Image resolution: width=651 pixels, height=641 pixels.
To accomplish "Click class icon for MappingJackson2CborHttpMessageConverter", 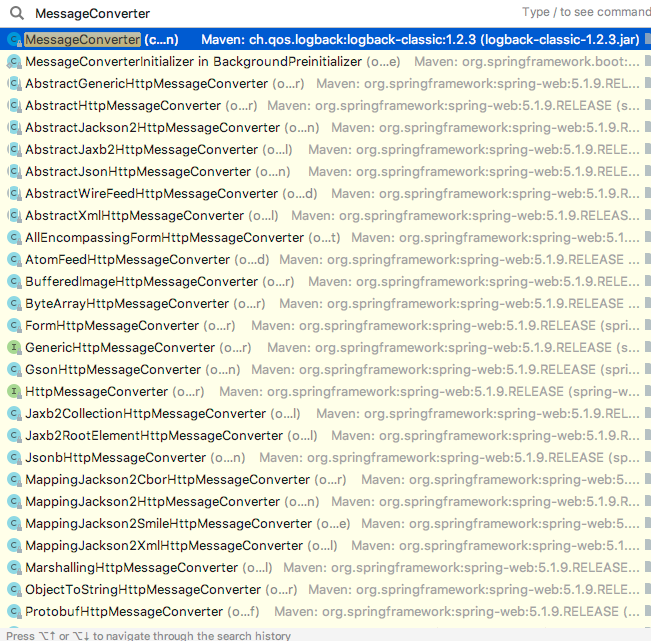I will [x=15, y=480].
